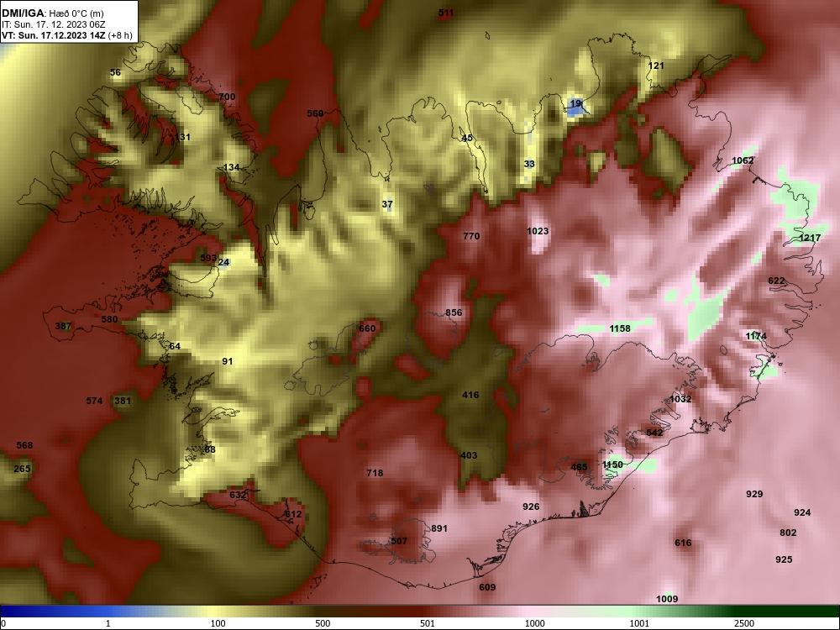Select the 568 value label

click(x=24, y=445)
